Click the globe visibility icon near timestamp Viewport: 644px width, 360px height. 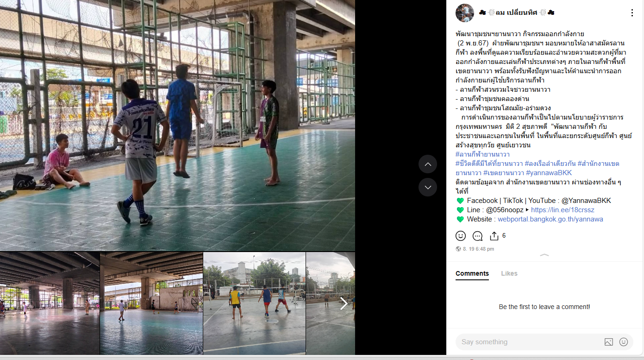point(458,249)
